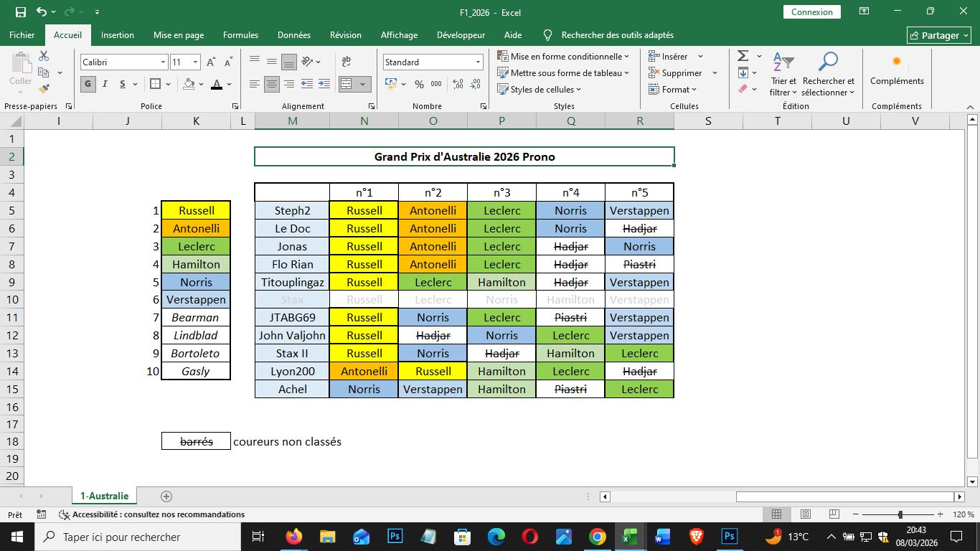Toggle bold formatting (G button)
The image size is (980, 551).
[x=88, y=84]
